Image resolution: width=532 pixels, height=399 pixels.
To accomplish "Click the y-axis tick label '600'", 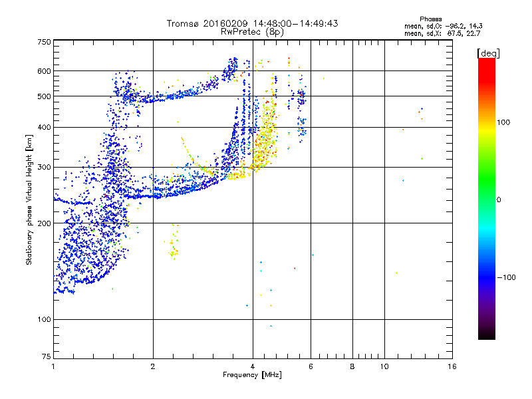I will click(x=44, y=71).
